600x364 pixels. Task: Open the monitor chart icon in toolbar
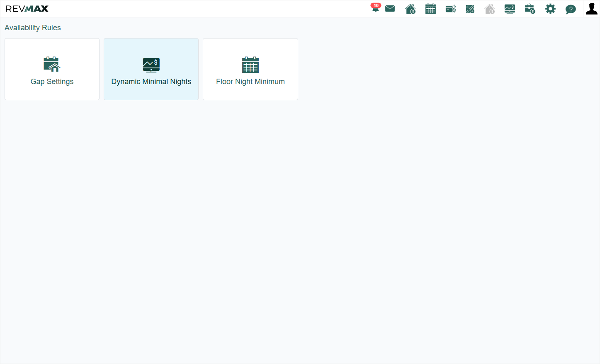tap(510, 9)
